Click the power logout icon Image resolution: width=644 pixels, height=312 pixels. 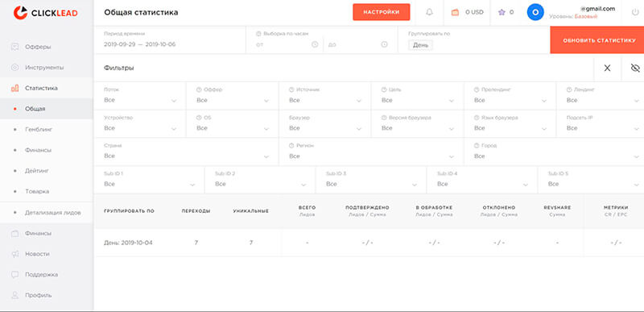tap(635, 12)
